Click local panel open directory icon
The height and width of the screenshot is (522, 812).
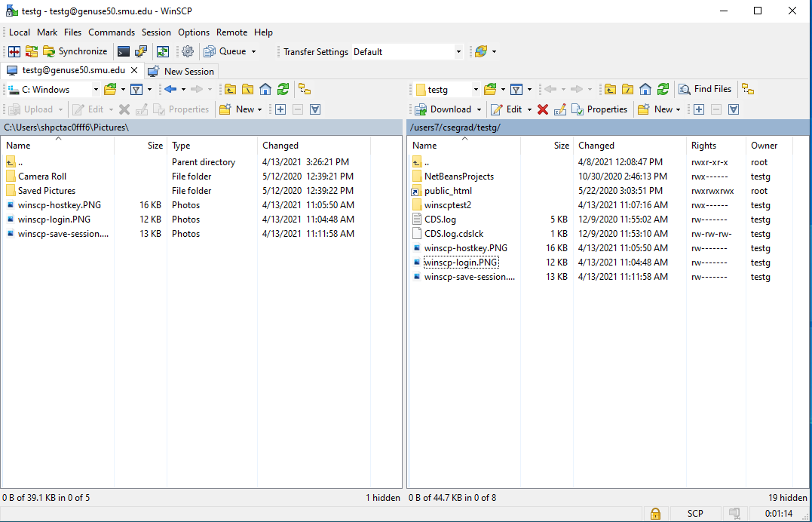[110, 90]
